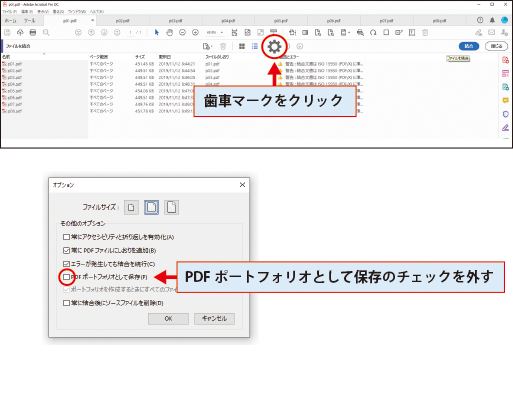The width and height of the screenshot is (513, 394).
Task: Switch to the p02.pdf document tab
Action: 123,21
